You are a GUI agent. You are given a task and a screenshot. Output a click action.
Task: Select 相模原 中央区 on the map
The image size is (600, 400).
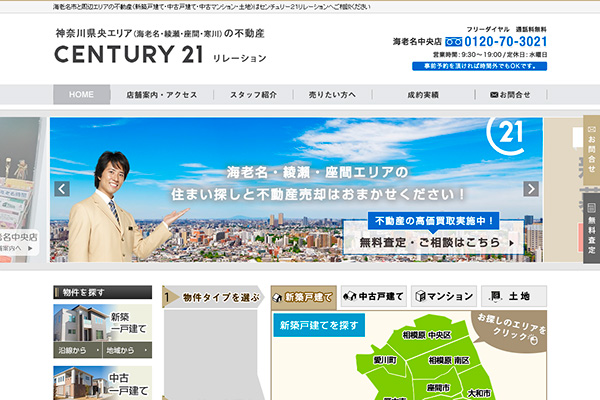coord(427,335)
